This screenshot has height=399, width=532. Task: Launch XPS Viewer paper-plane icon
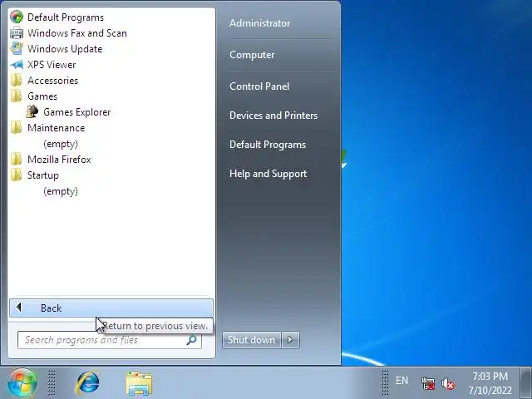click(17, 65)
